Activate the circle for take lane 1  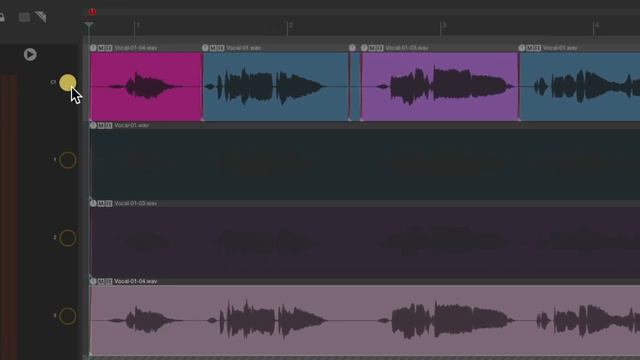[x=68, y=160]
